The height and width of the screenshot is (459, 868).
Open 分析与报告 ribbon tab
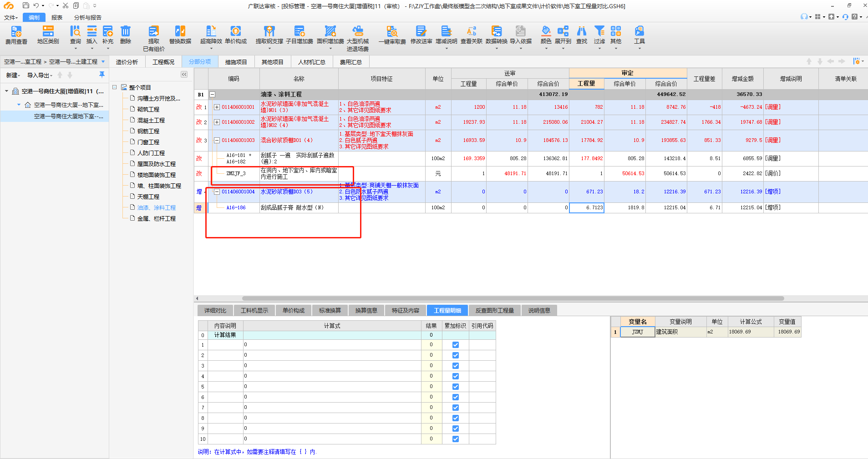click(x=88, y=18)
